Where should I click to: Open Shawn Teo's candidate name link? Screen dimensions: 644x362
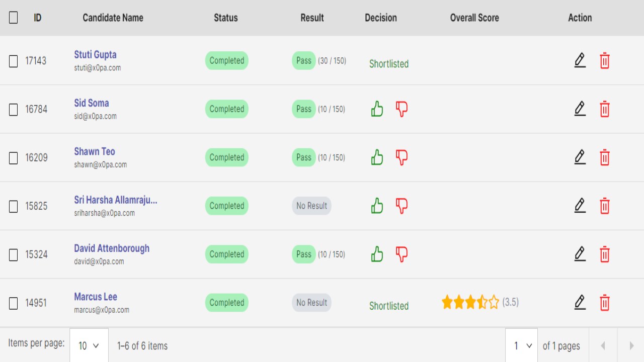(x=95, y=151)
